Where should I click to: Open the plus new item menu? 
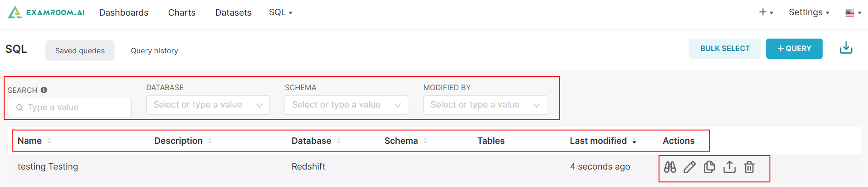[x=765, y=12]
